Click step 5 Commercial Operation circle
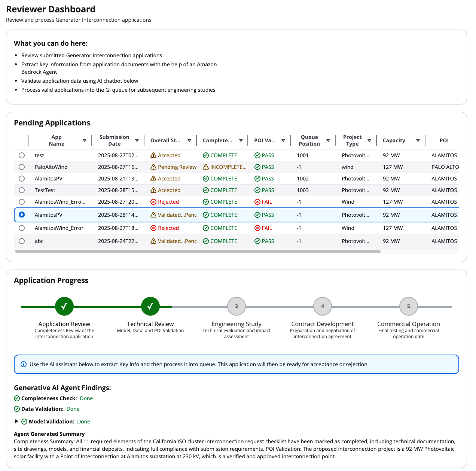Image resolution: width=476 pixels, height=471 pixels. point(409,306)
